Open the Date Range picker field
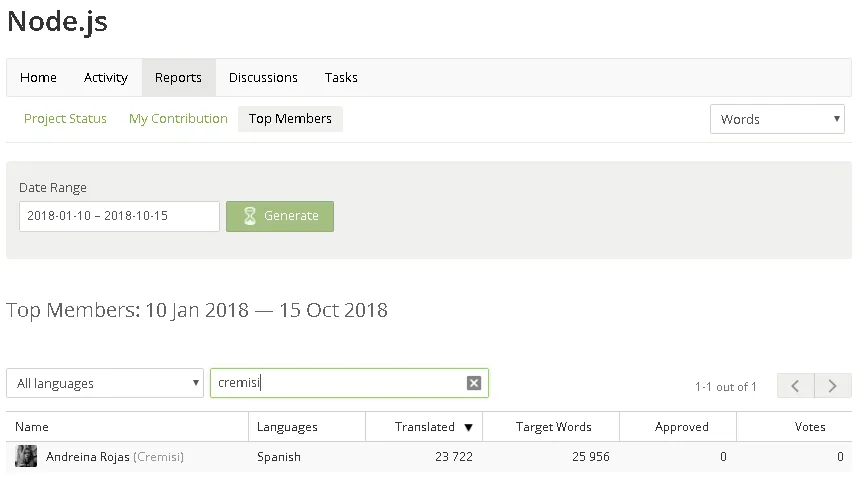The width and height of the screenshot is (860, 478). pyautogui.click(x=119, y=216)
